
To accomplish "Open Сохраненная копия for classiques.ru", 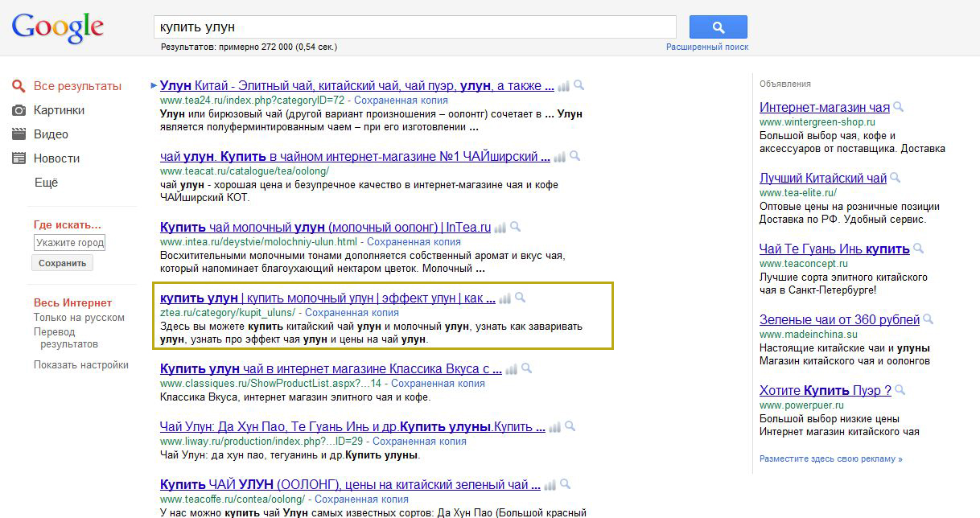I will point(438,384).
